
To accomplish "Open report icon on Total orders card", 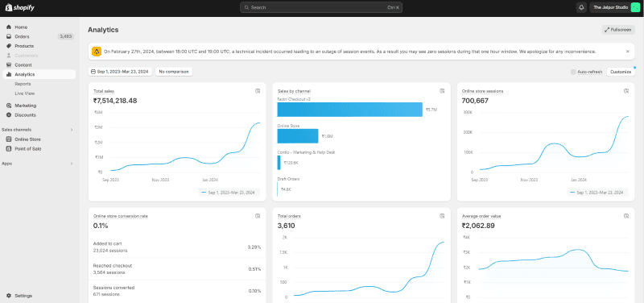I will click(x=442, y=216).
